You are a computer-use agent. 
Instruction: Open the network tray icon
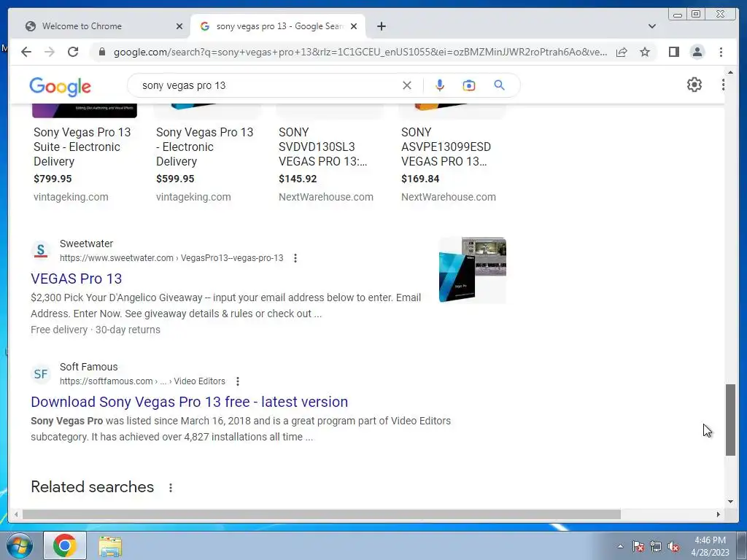click(x=656, y=547)
